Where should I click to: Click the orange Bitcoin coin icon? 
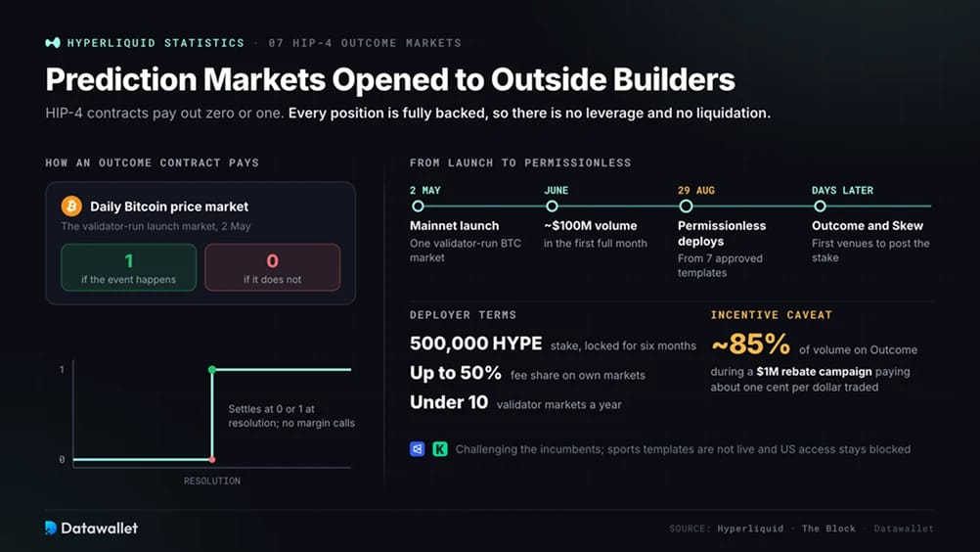tap(71, 206)
